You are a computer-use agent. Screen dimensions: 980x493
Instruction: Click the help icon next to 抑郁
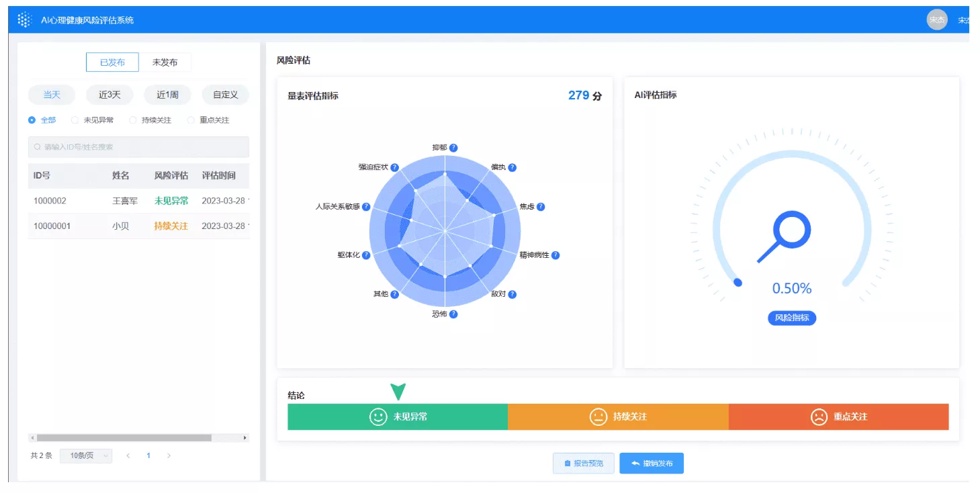click(453, 148)
